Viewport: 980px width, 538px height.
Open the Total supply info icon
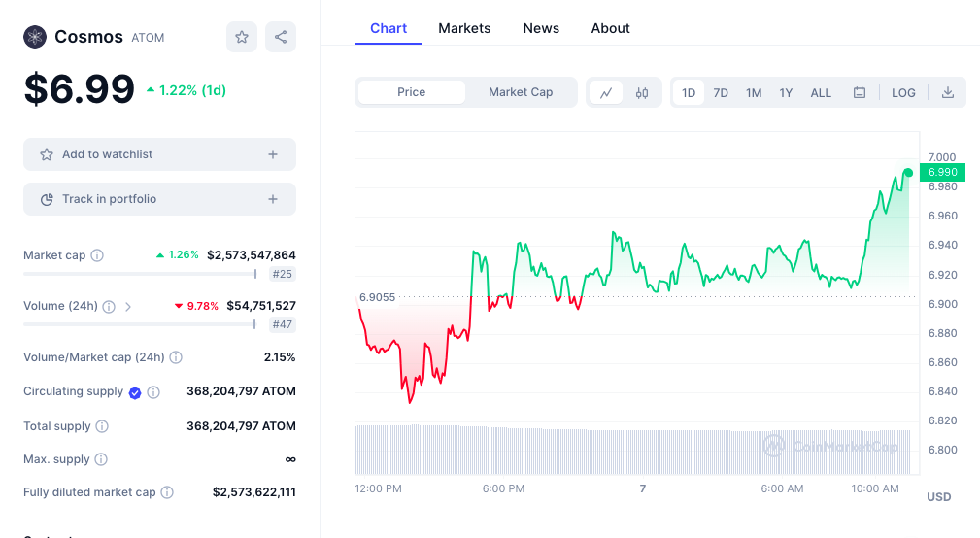pyautogui.click(x=102, y=426)
